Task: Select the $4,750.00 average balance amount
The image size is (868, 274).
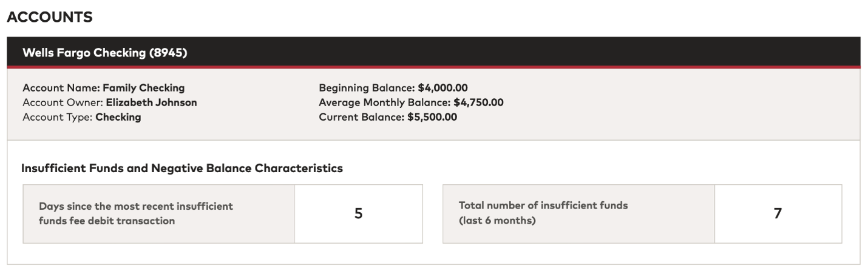Action: [x=478, y=102]
